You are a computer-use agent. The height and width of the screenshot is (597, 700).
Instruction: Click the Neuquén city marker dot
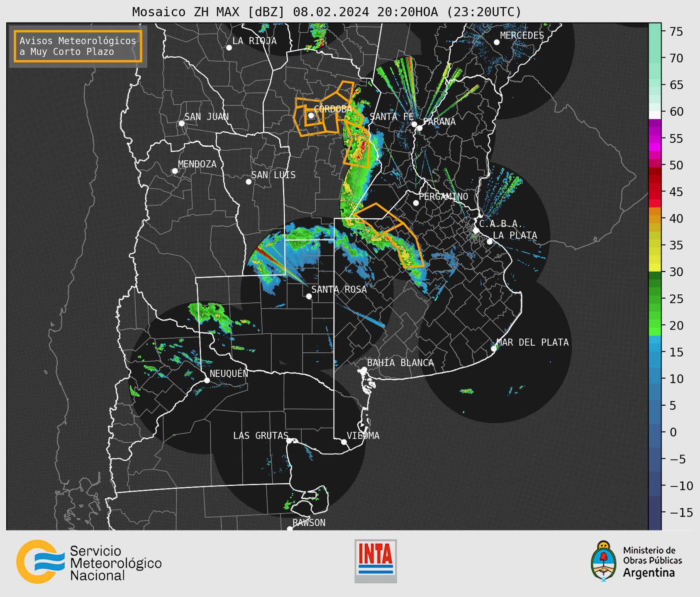pos(207,380)
